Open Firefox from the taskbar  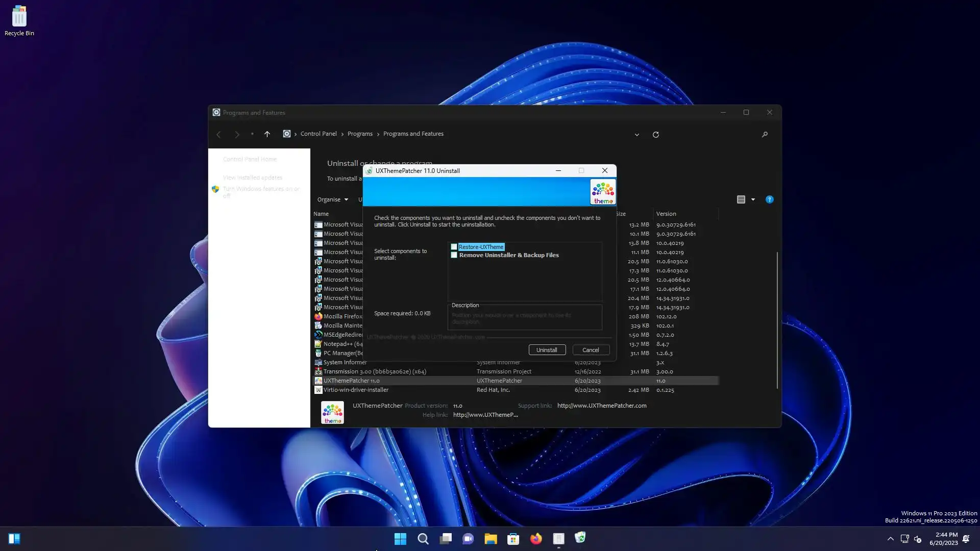pos(536,539)
